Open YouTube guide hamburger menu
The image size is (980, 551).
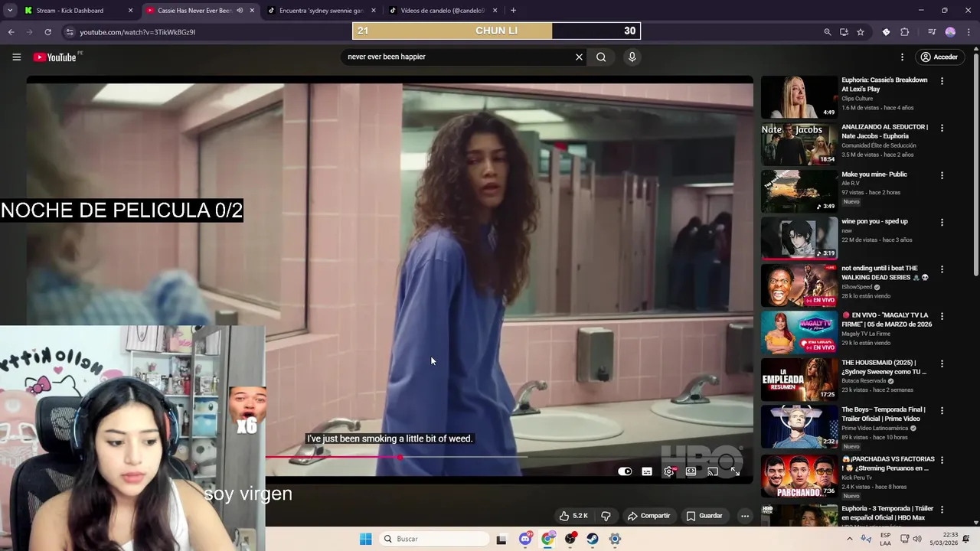[x=16, y=57]
